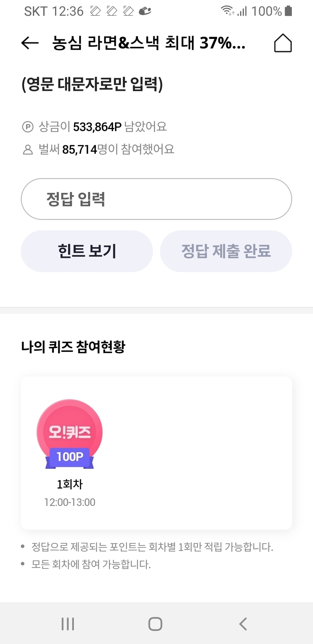
Task: Tap the person icon beside participant count
Action: [28, 150]
